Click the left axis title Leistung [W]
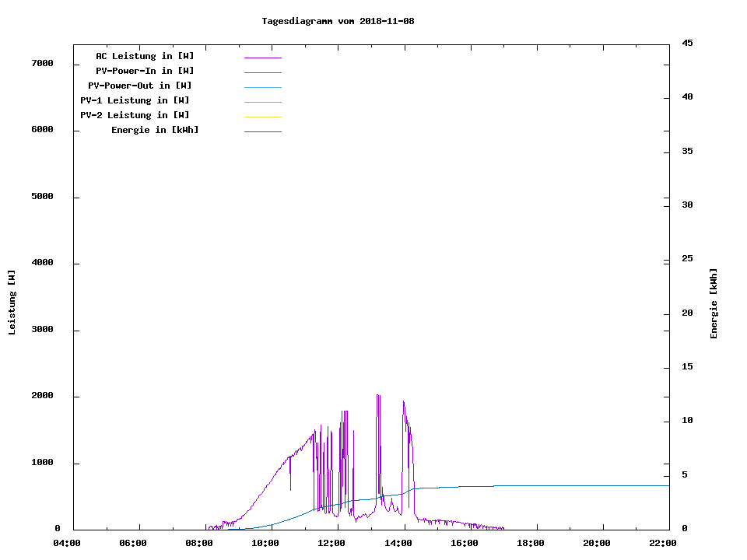This screenshot has height=560, width=747. (12, 303)
